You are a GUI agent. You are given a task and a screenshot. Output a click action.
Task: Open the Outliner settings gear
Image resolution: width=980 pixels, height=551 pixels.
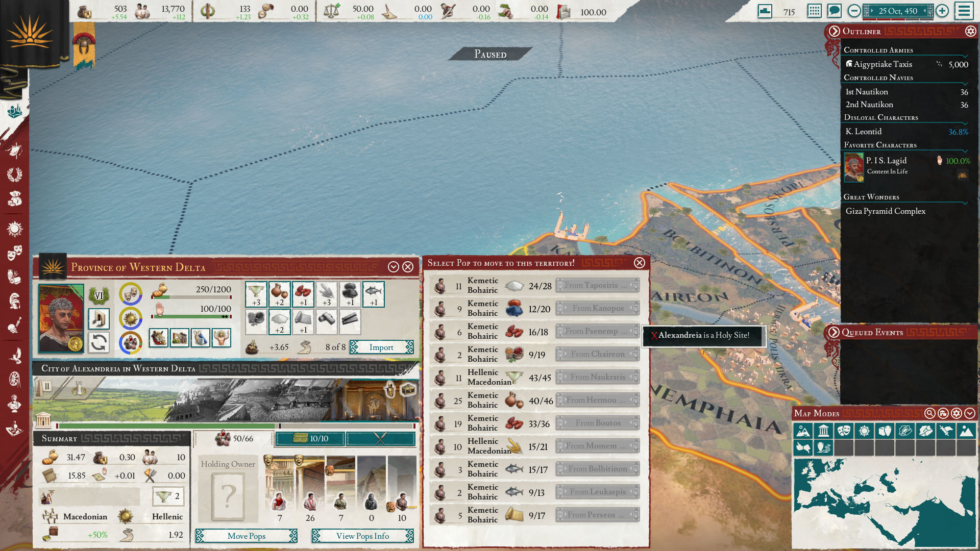click(x=970, y=31)
